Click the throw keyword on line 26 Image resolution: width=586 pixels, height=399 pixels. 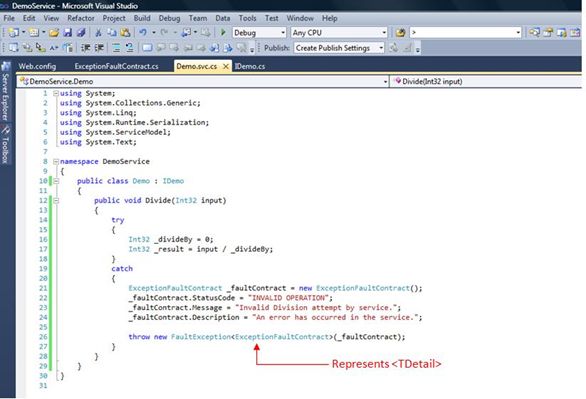pyautogui.click(x=139, y=337)
